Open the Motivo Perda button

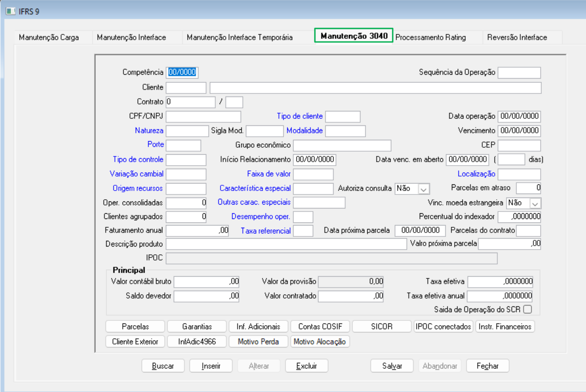[x=258, y=342]
